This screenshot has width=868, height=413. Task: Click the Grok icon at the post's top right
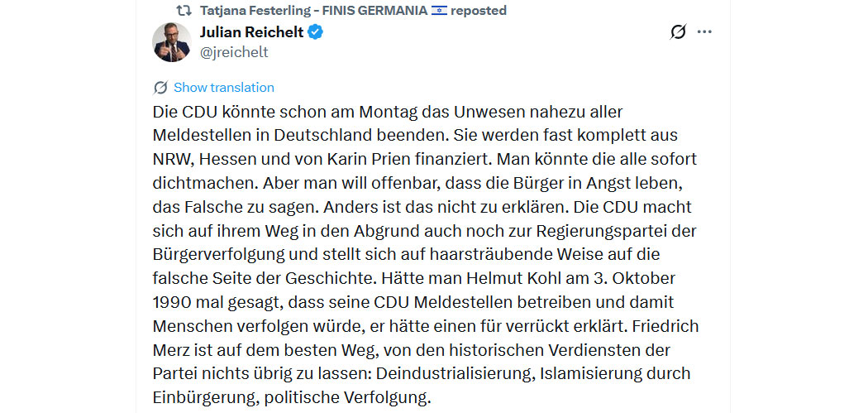pos(677,32)
